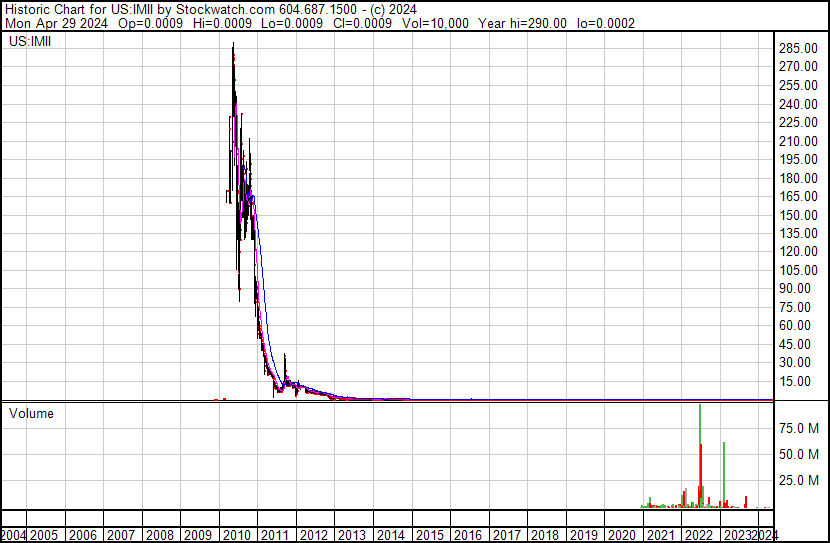
Task: Click the 2004 year label at axis start
Action: [x=14, y=535]
